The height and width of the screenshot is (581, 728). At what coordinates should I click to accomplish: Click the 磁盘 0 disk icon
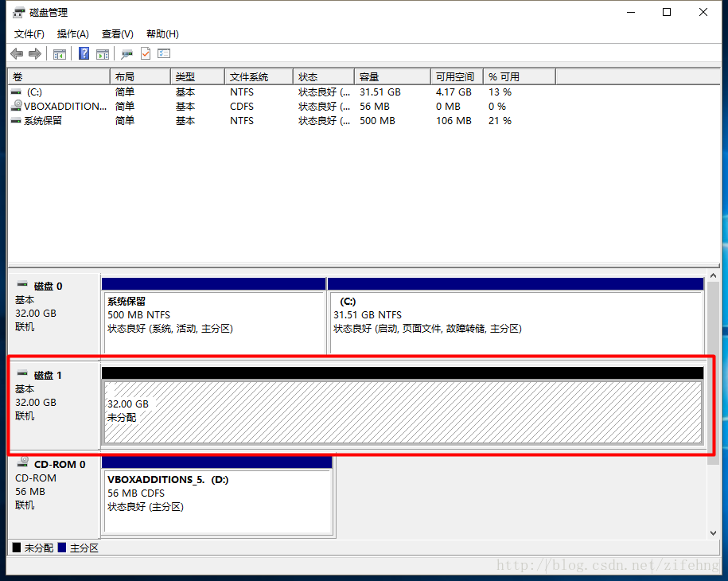pos(22,283)
